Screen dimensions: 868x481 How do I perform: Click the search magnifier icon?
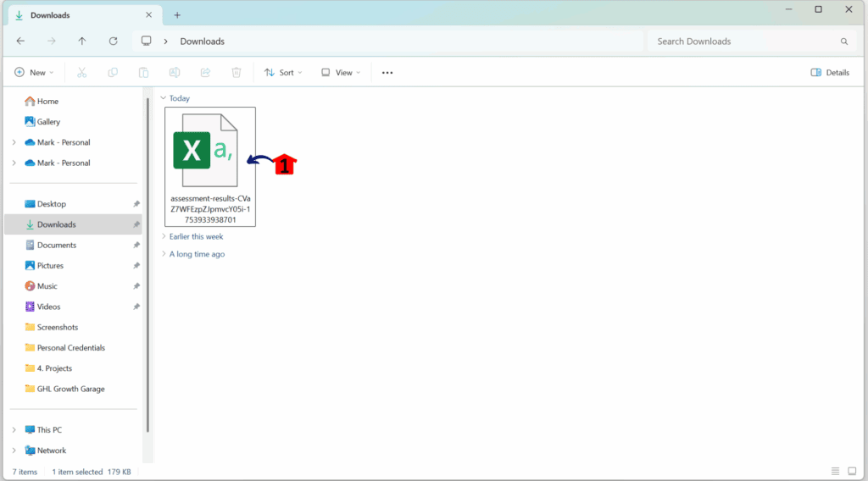coord(844,41)
